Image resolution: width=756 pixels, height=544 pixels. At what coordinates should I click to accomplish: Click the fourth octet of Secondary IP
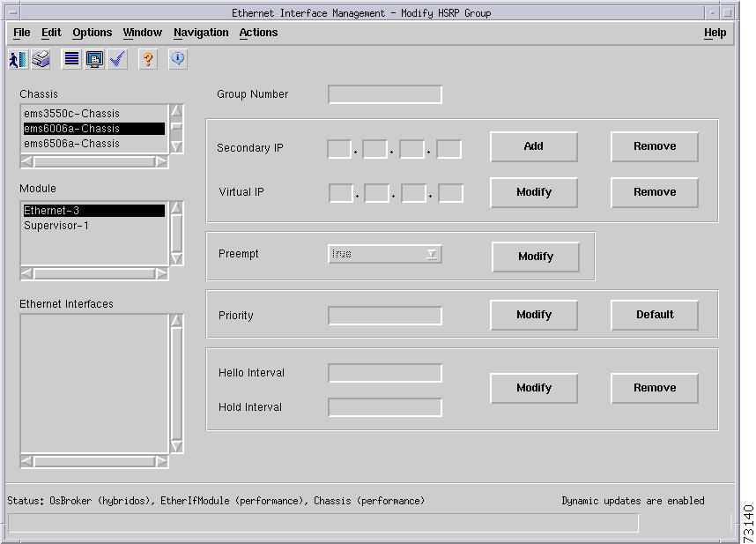click(448, 149)
